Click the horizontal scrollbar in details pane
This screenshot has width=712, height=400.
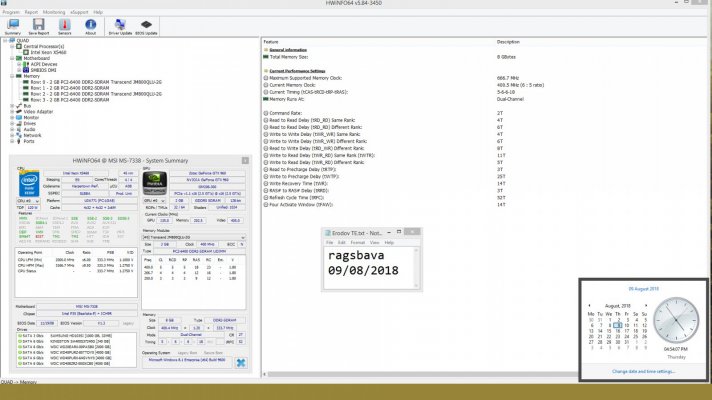coord(422,375)
